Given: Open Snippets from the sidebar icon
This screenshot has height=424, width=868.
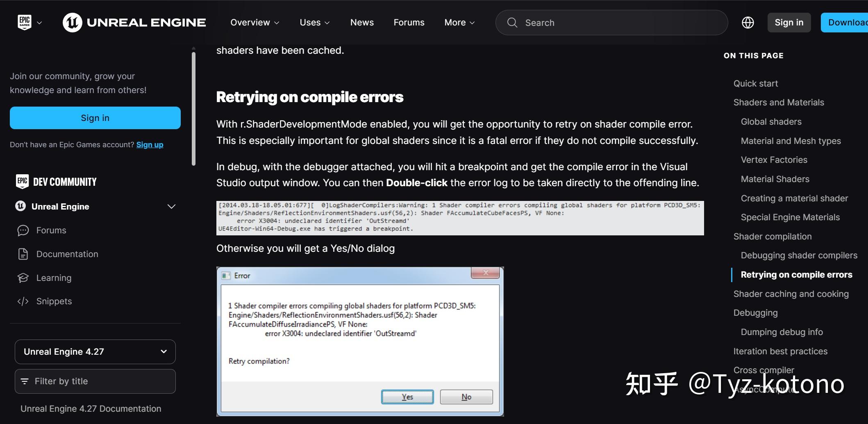Looking at the screenshot, I should (x=23, y=301).
